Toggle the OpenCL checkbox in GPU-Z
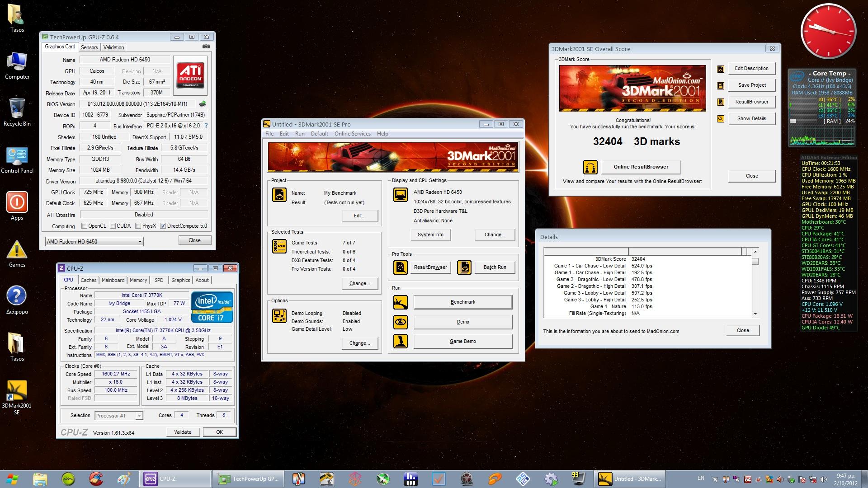Viewport: 868px width, 488px height. tap(84, 226)
